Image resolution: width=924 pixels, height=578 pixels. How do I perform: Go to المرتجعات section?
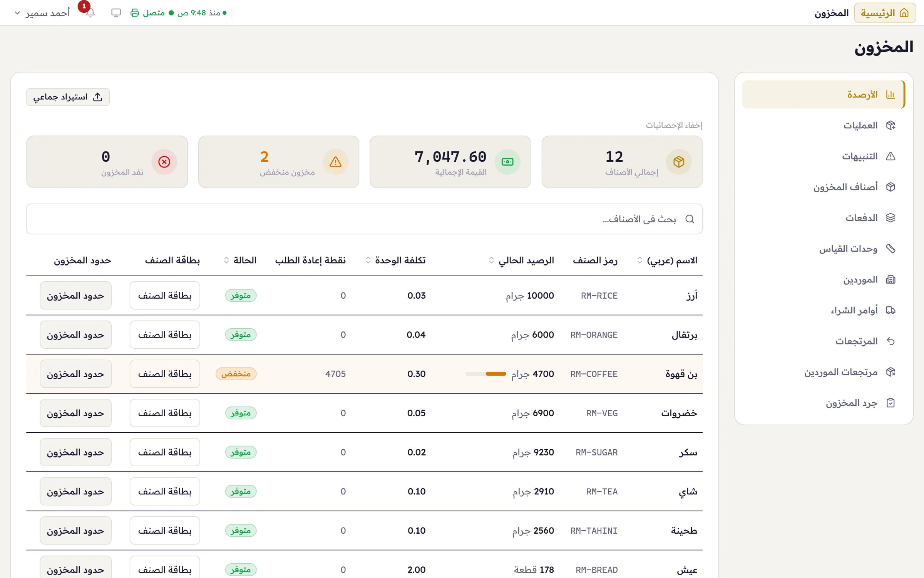(x=824, y=341)
